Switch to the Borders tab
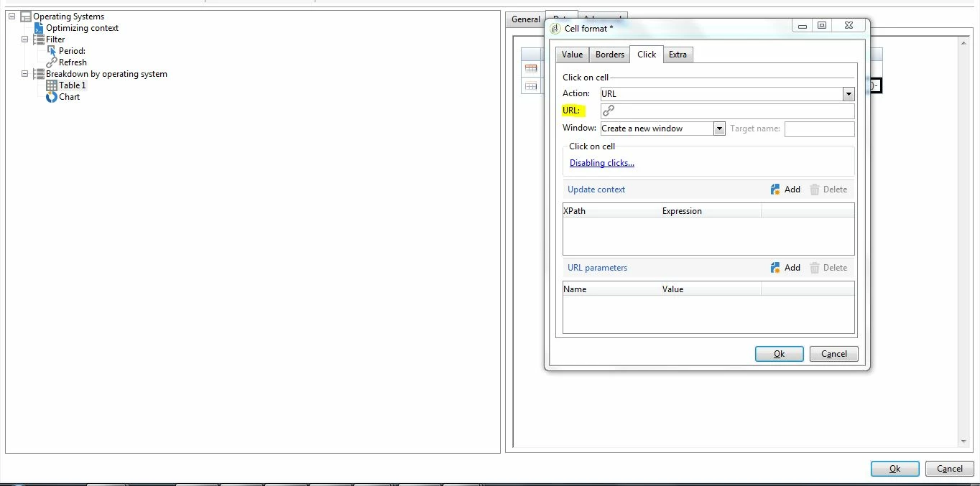The height and width of the screenshot is (486, 980). click(x=610, y=55)
